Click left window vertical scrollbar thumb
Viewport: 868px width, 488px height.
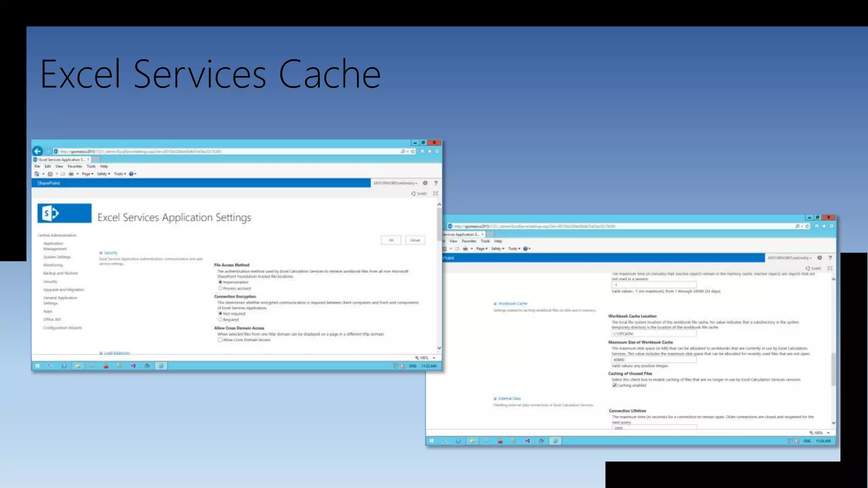coord(439,225)
